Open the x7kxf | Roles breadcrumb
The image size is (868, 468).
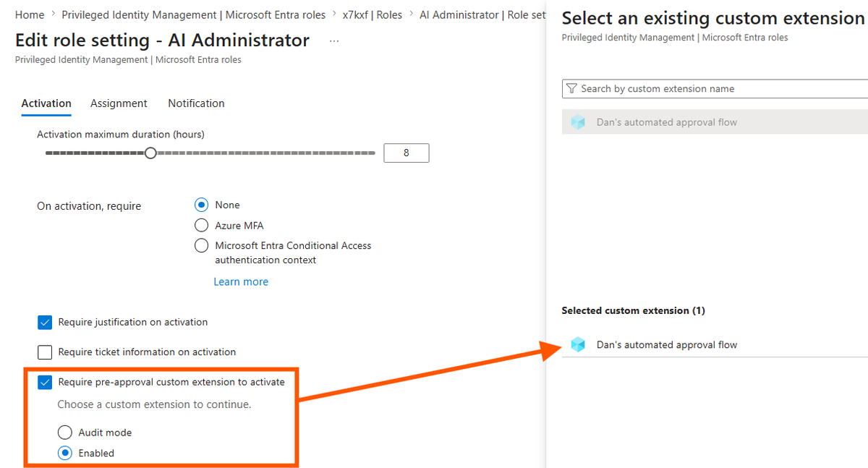click(373, 14)
